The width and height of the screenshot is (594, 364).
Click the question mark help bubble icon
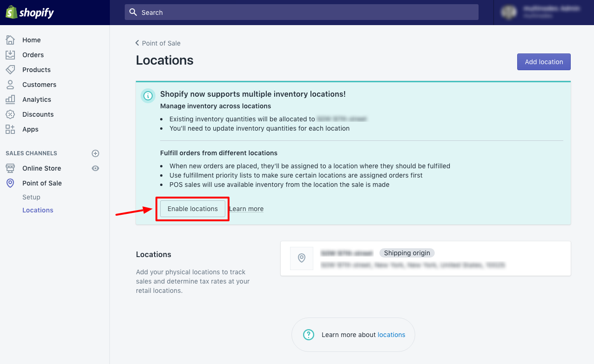point(308,334)
